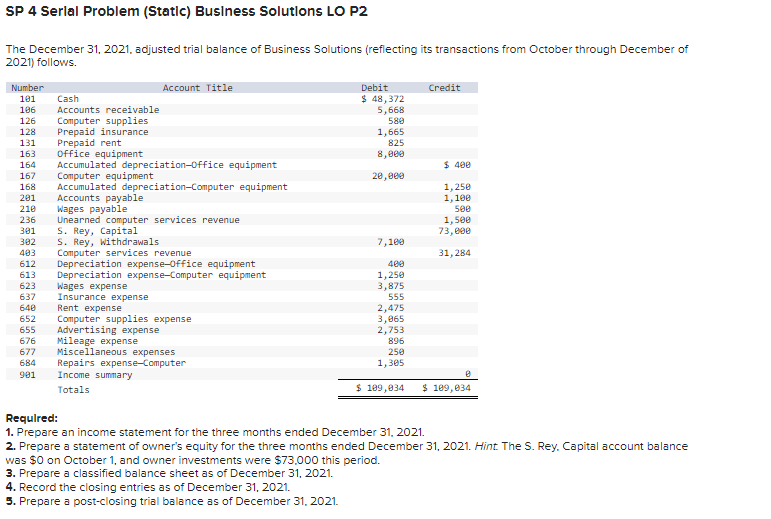Image resolution: width=771 pixels, height=519 pixels.
Task: Click account number 901
Action: (x=28, y=375)
